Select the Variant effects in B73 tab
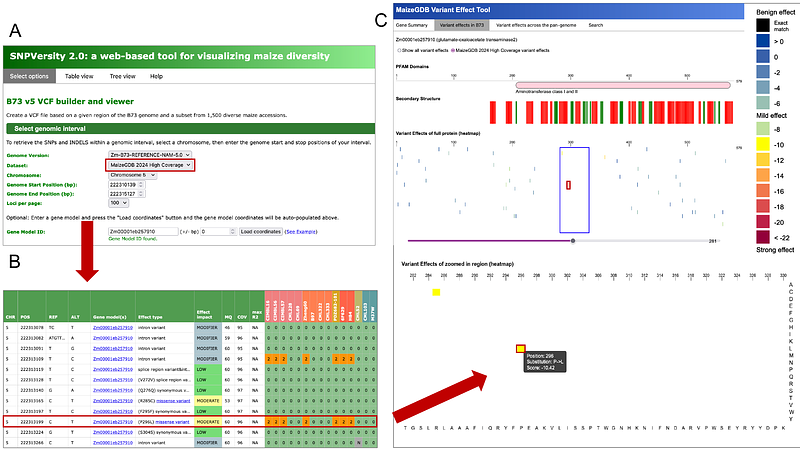This screenshot has width=800, height=452. pos(462,25)
